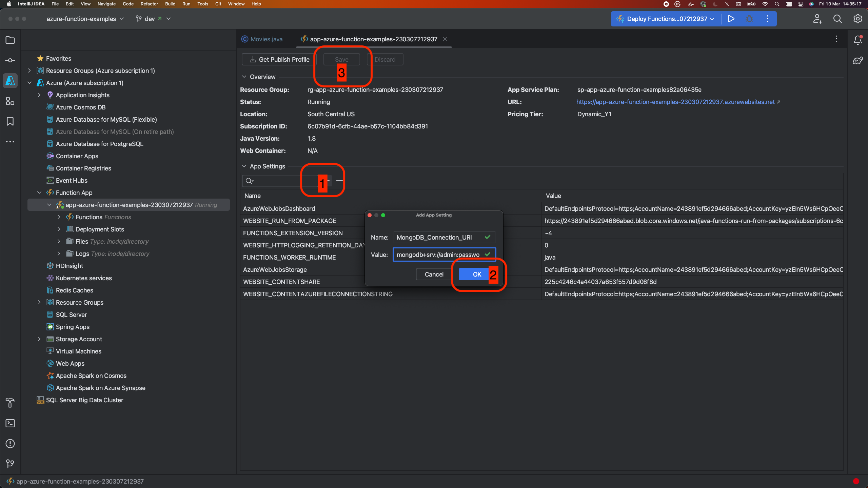The height and width of the screenshot is (488, 868).
Task: Open the Project folder tool window
Action: 10,40
